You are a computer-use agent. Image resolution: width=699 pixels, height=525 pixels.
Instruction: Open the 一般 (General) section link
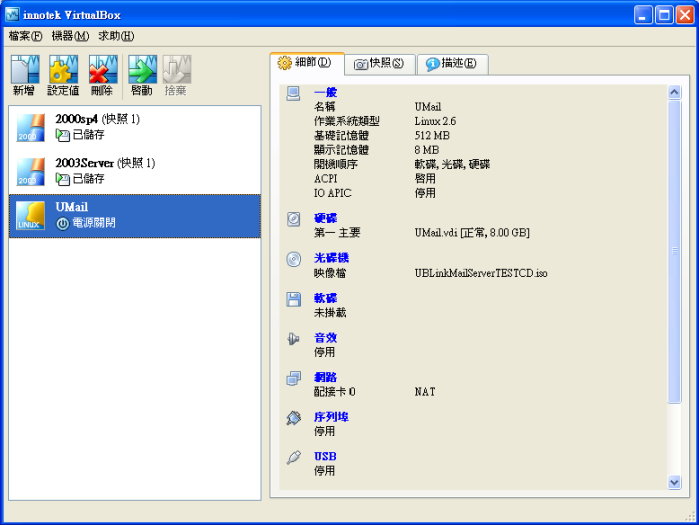[x=325, y=92]
